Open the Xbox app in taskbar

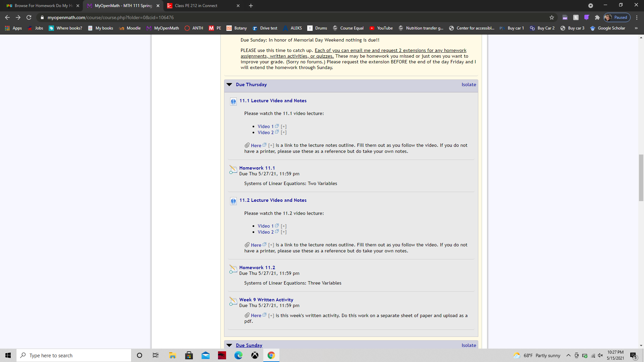(x=255, y=355)
